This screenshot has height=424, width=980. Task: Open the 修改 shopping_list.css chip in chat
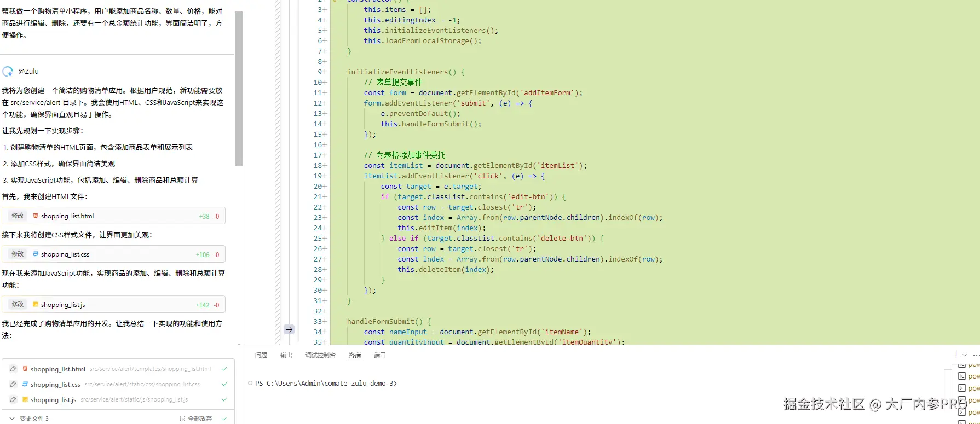pyautogui.click(x=113, y=254)
